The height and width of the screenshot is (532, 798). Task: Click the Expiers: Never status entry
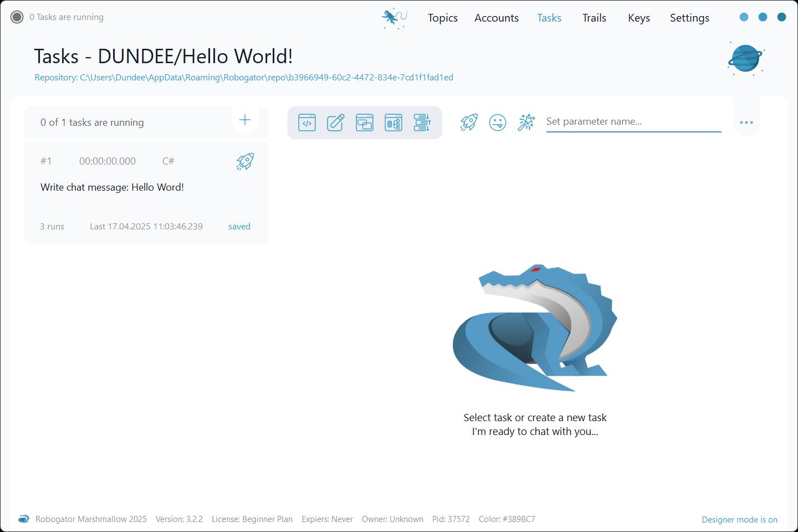tap(327, 519)
